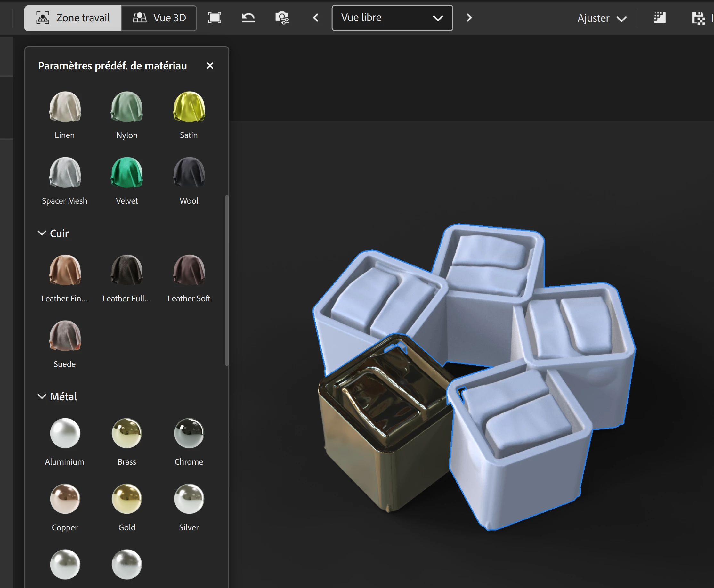Image resolution: width=714 pixels, height=588 pixels.
Task: Go to previous camera view arrow
Action: [315, 18]
